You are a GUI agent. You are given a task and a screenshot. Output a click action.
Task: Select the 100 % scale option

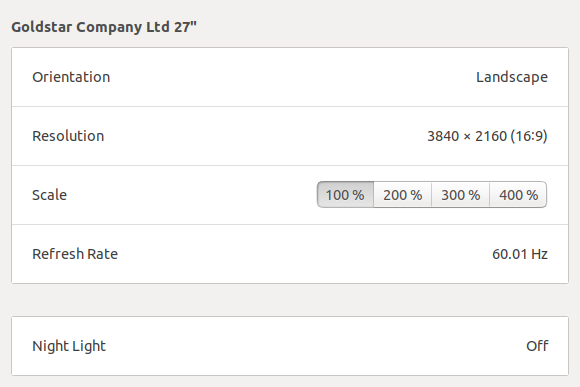click(345, 195)
